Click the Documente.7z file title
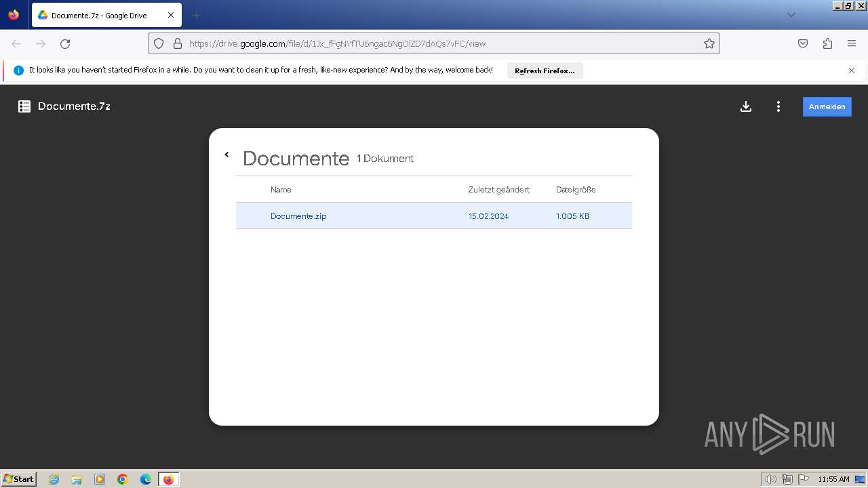This screenshot has height=488, width=868. click(74, 106)
